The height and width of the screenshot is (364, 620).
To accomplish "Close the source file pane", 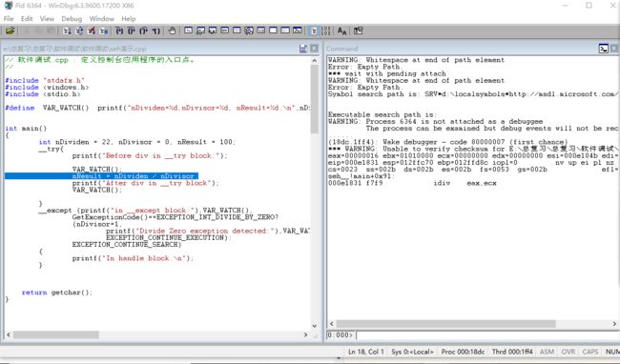I will pyautogui.click(x=314, y=49).
